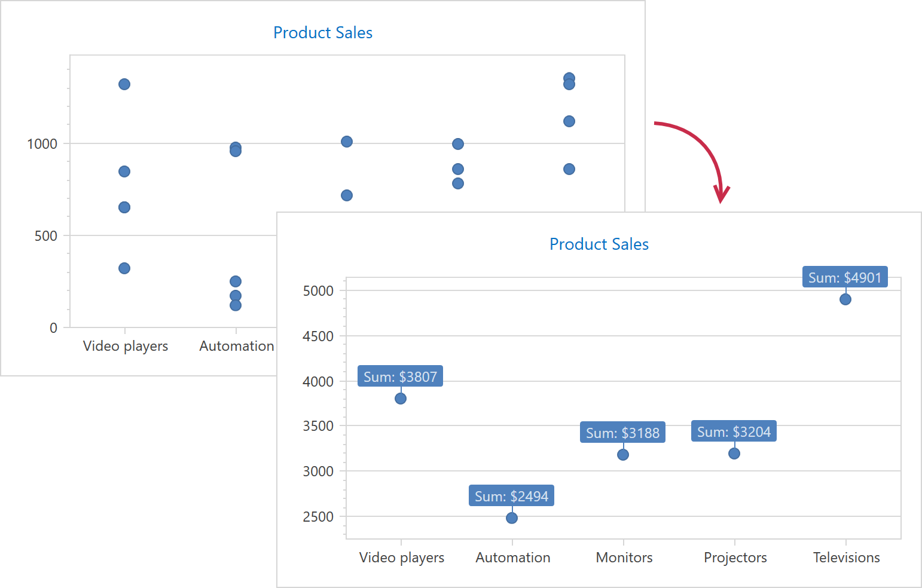The height and width of the screenshot is (588, 922).
Task: Click the "Sum: $4901" data label
Action: (845, 277)
